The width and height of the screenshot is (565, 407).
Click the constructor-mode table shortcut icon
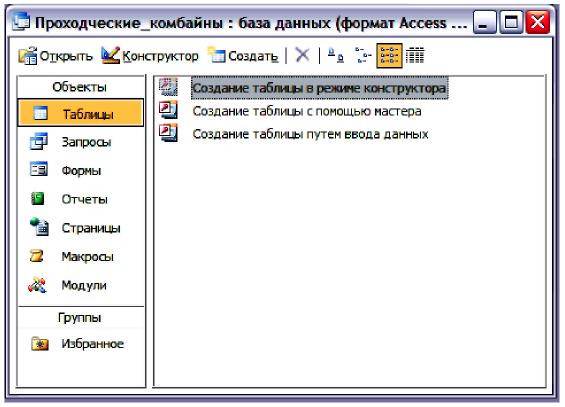coord(168,87)
